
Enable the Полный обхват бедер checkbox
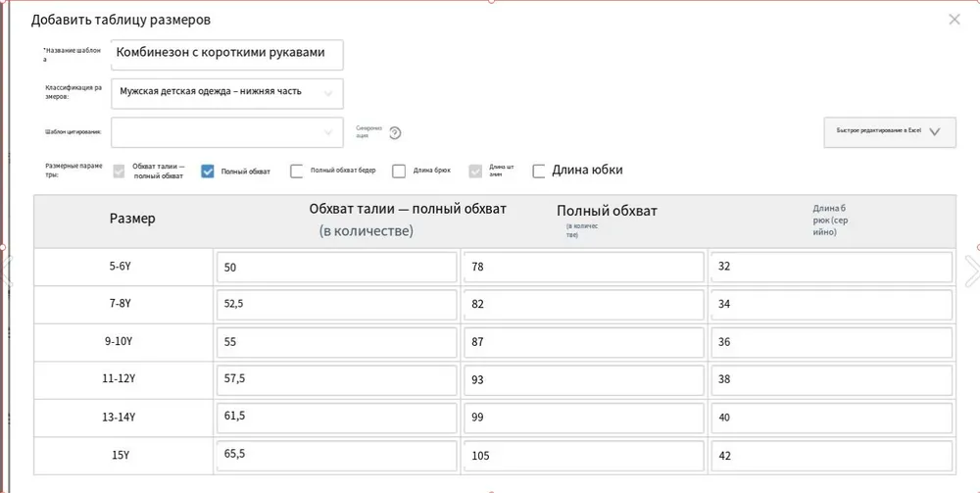pyautogui.click(x=297, y=172)
